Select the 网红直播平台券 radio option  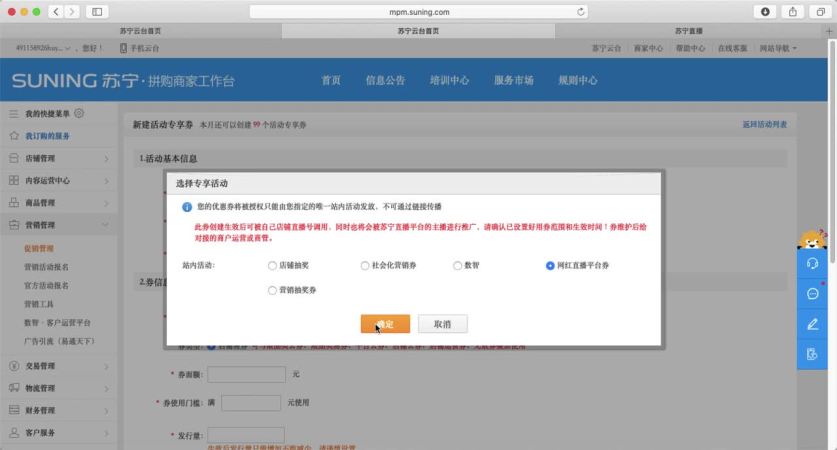[550, 265]
